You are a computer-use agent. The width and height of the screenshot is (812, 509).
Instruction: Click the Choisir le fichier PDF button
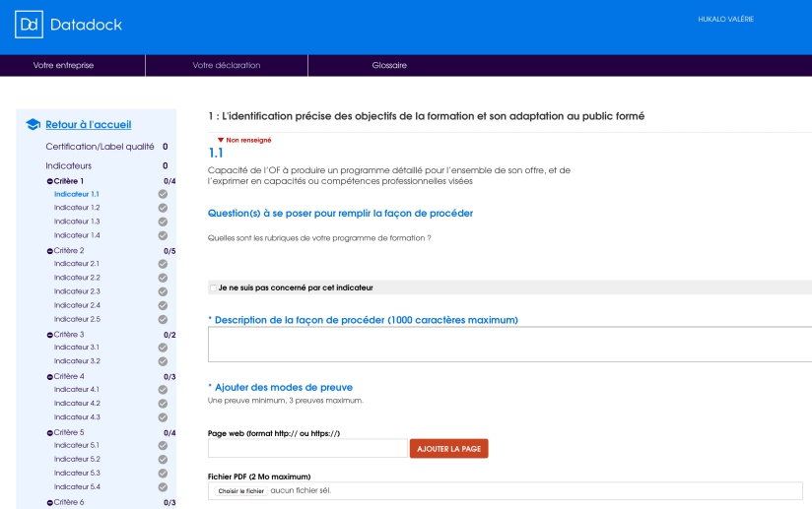pyautogui.click(x=241, y=490)
